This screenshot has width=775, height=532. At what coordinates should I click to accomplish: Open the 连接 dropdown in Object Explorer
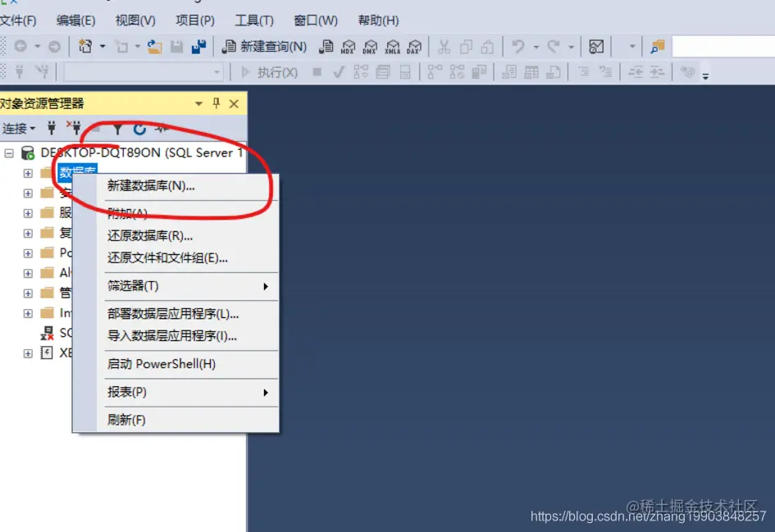tap(19, 129)
